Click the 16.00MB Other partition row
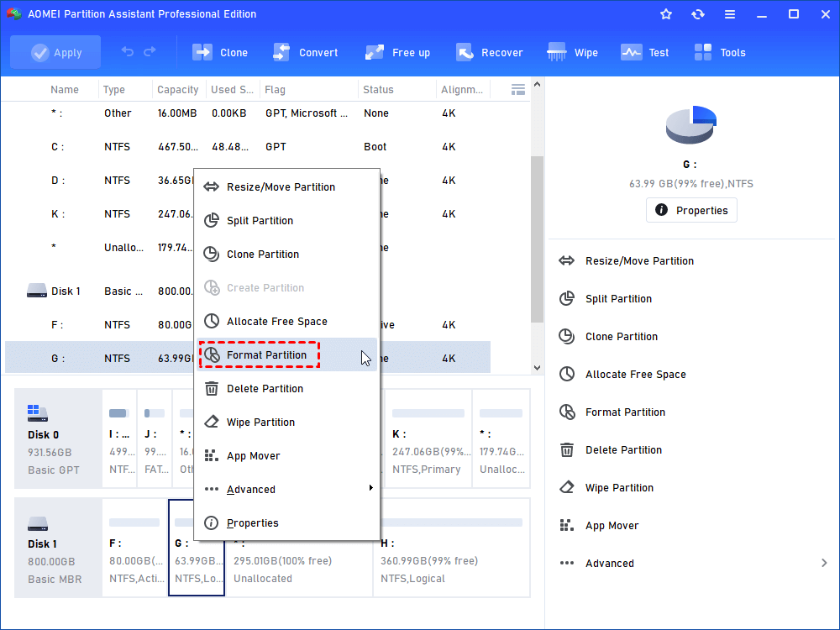This screenshot has width=840, height=630. (x=248, y=113)
